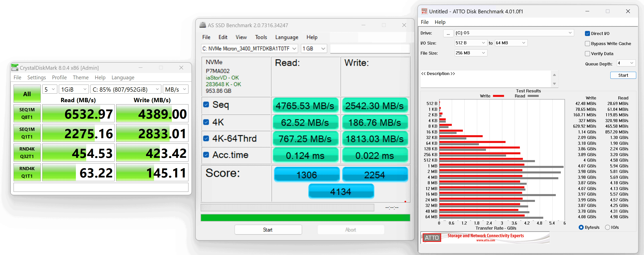
Task: Click the Seq read result 4765.53 MB/s
Action: pos(305,106)
